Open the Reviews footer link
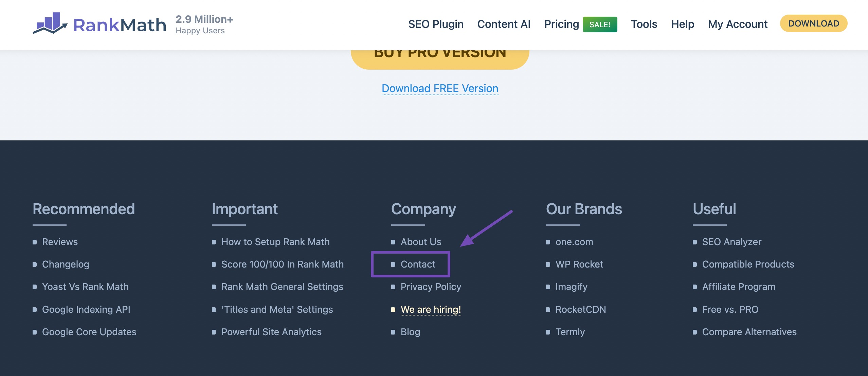Image resolution: width=868 pixels, height=376 pixels. click(x=60, y=242)
